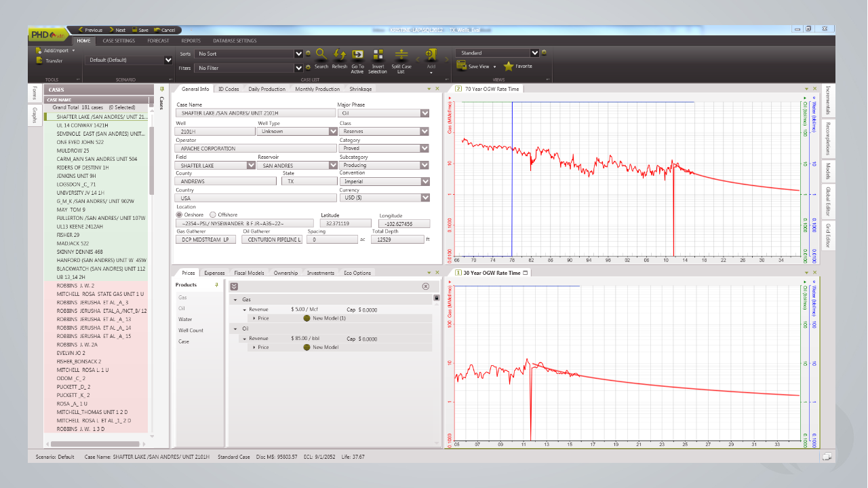Close the 70 Year OGW Rate Time panel
Viewport: 868px width, 488px height.
point(814,89)
